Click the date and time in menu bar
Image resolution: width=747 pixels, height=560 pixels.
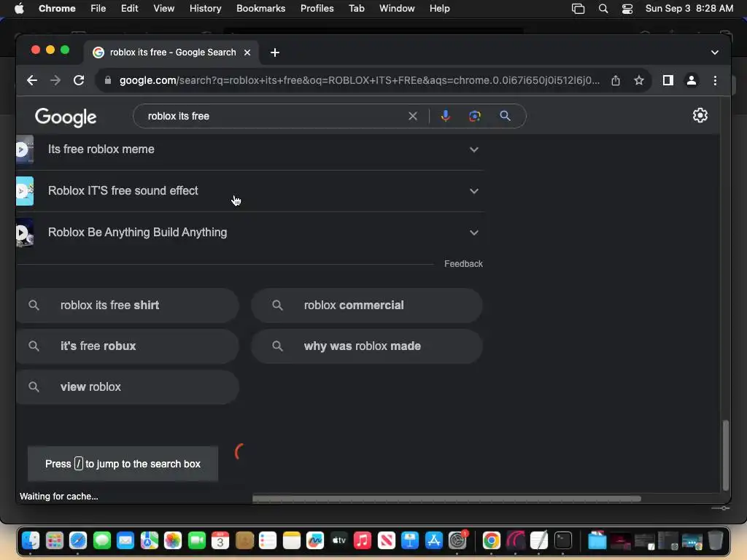(x=689, y=8)
